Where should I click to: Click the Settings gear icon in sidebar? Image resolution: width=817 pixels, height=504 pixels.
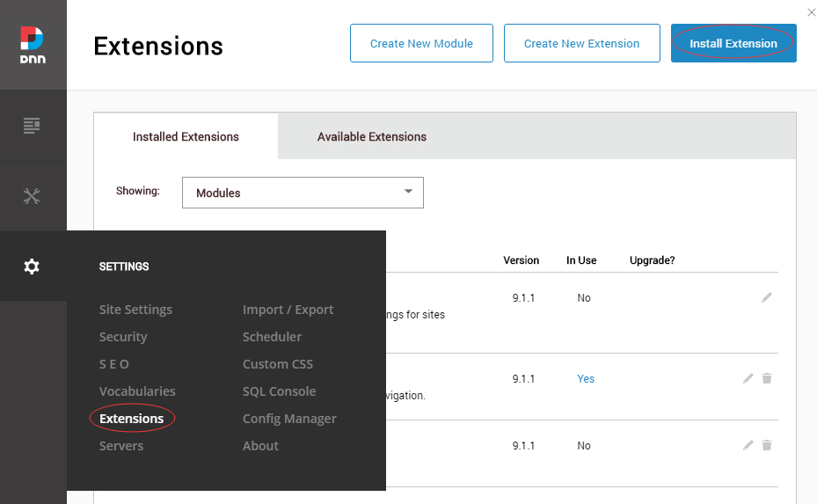coord(32,267)
